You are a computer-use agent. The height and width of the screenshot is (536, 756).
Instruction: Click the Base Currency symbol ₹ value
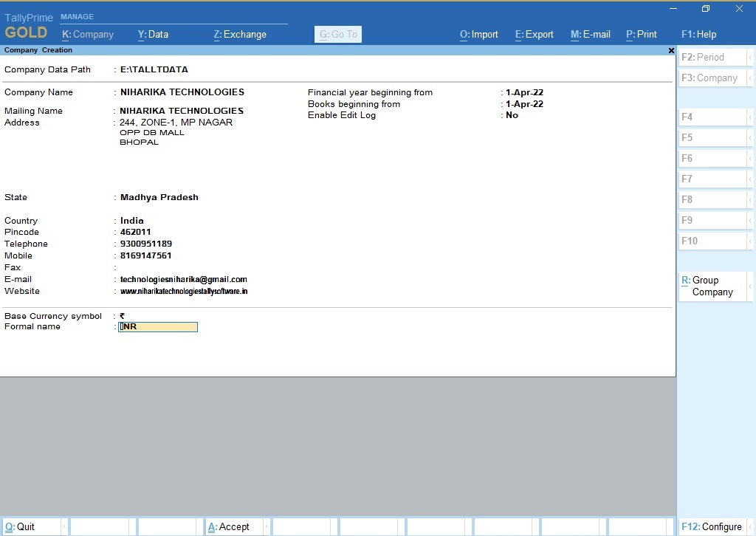tap(123, 316)
